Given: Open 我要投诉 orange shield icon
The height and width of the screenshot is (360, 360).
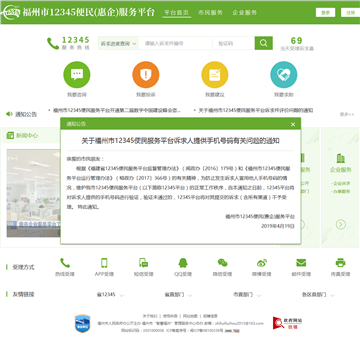Looking at the screenshot, I should click(146, 74).
